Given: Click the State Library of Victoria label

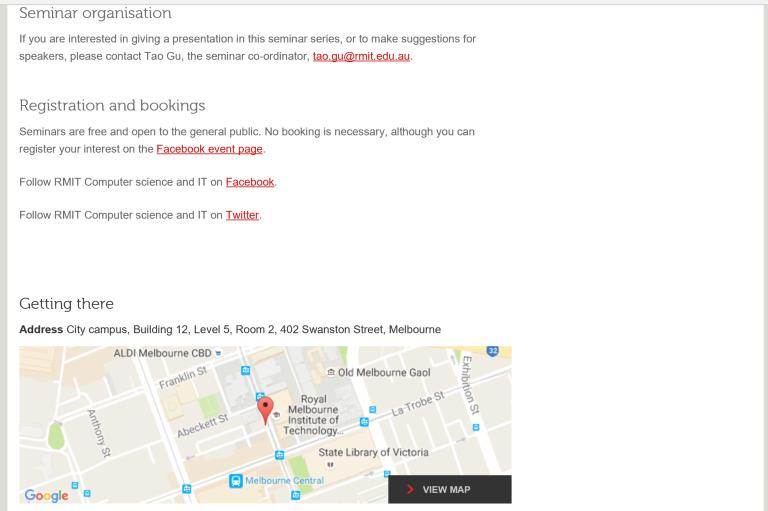Looking at the screenshot, I should coord(373,453).
